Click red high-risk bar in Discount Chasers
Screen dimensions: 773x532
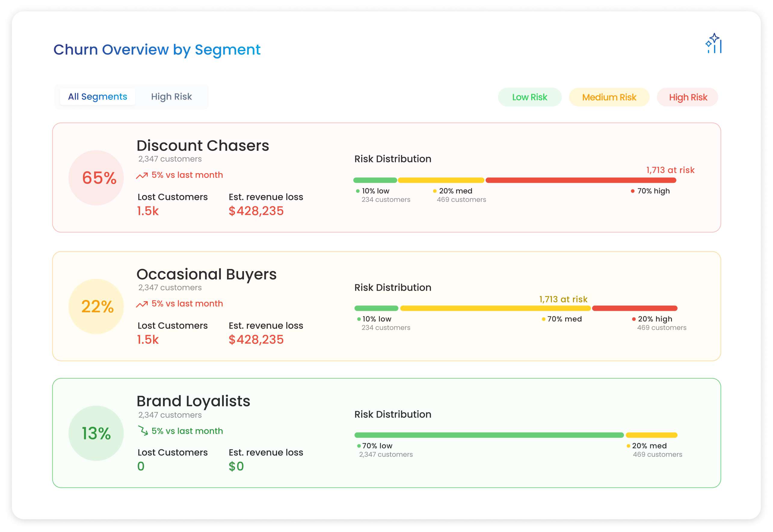point(581,180)
